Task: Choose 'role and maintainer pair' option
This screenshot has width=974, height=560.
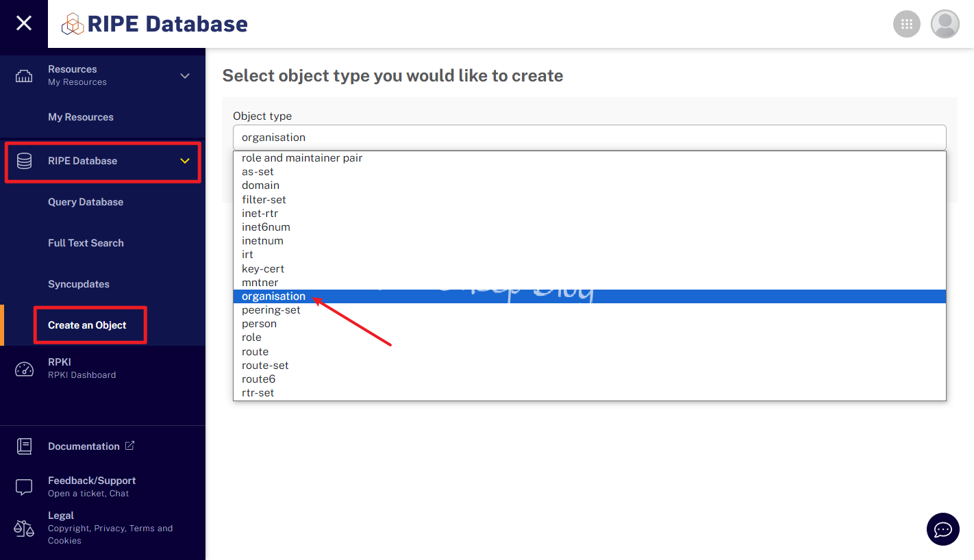Action: click(x=590, y=158)
